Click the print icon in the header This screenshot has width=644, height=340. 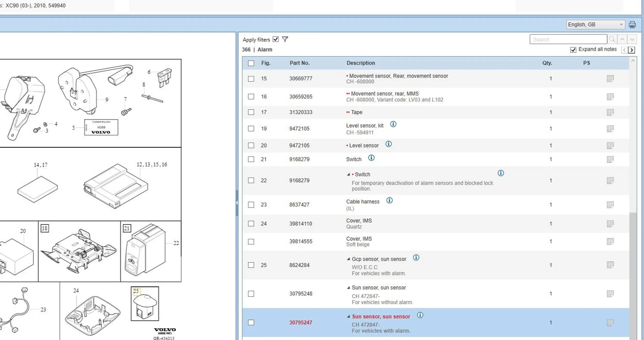[632, 25]
